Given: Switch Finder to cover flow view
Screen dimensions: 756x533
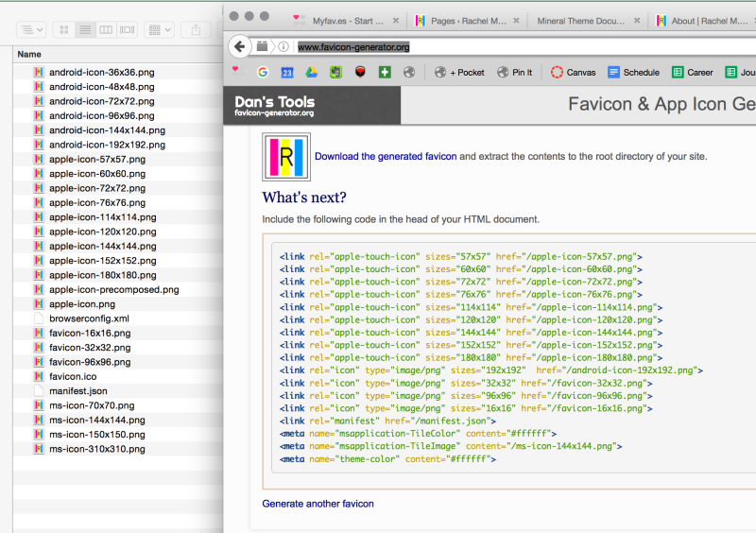Looking at the screenshot, I should 128,30.
